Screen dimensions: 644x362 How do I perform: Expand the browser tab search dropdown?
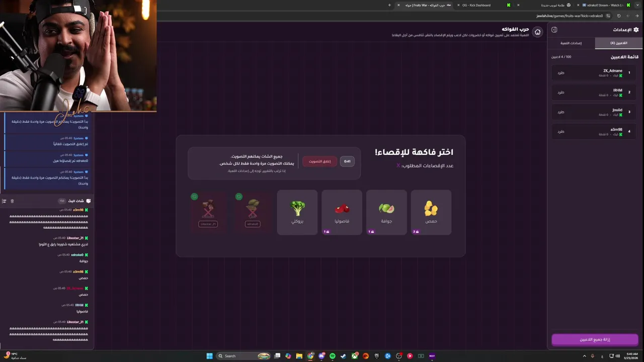pos(638,5)
